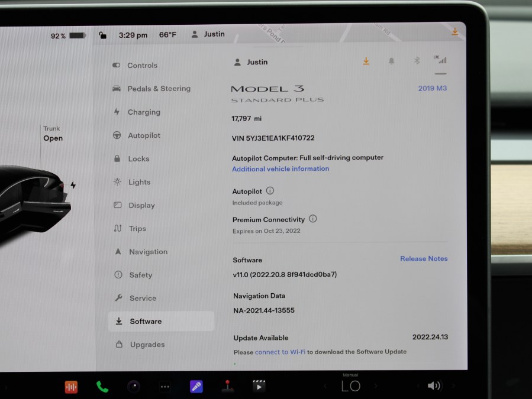This screenshot has width=532, height=399.
Task: Open the Phone app
Action: 102,387
